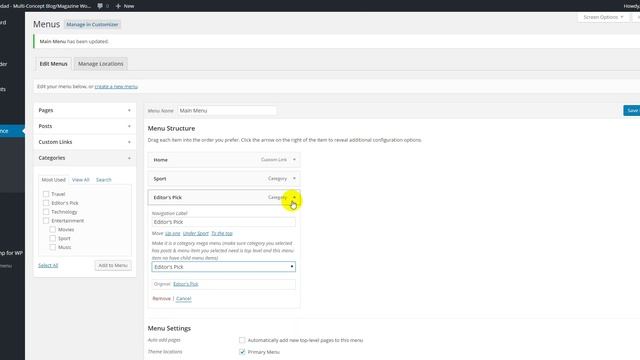Click the To the top move link
The image size is (640, 360).
click(x=222, y=233)
